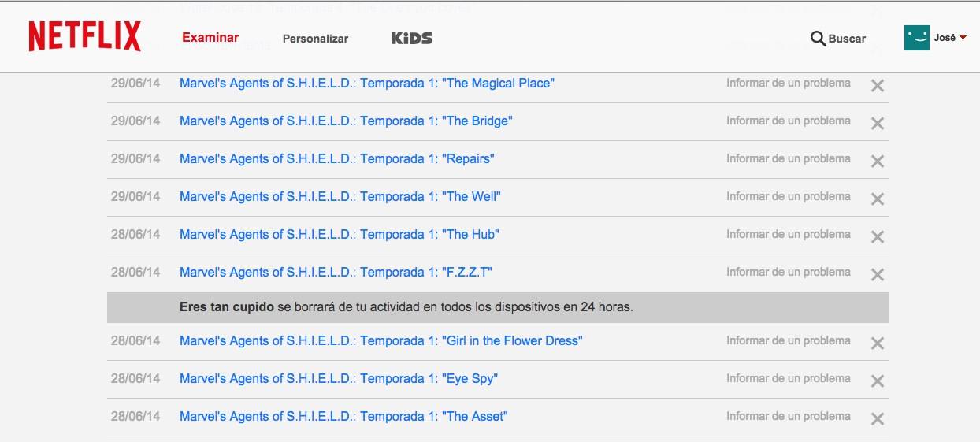The image size is (980, 442).
Task: Open the José profile dropdown arrow
Action: click(x=963, y=38)
